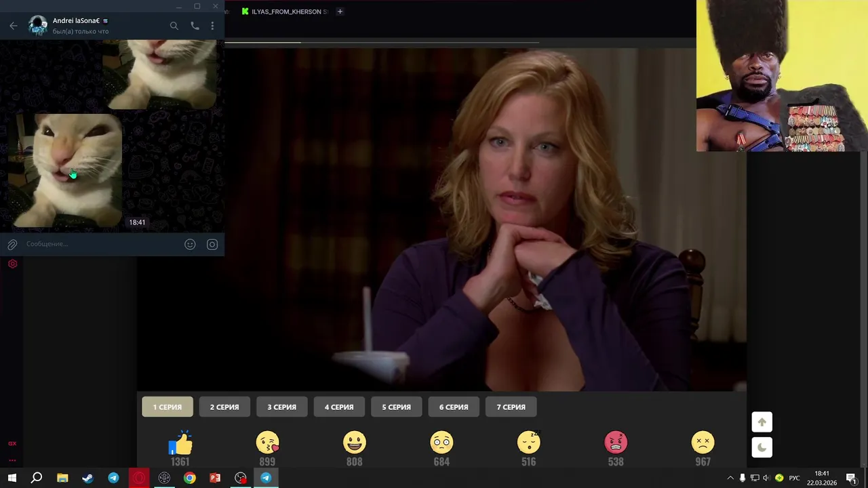
Task: Switch to ILYAS_FROM_KHERSON browser tab
Action: point(285,12)
